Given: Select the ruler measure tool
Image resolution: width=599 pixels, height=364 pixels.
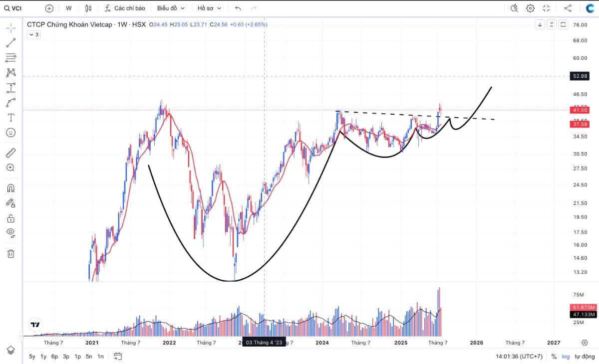Looking at the screenshot, I should click(10, 153).
